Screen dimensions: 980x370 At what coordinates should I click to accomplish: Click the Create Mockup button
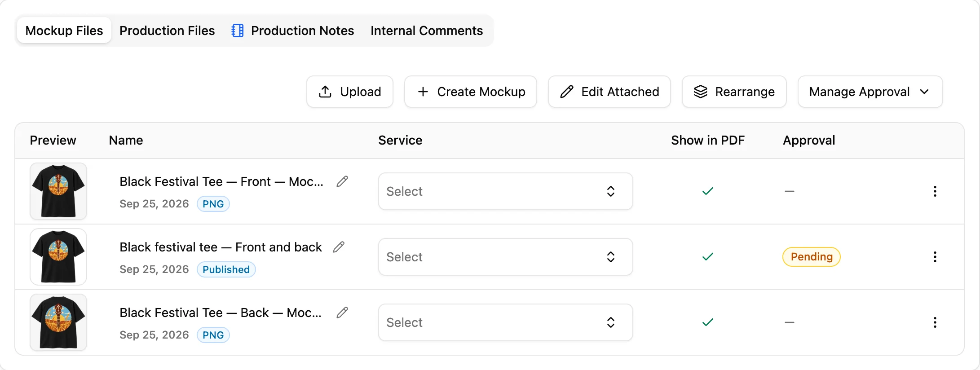[x=471, y=92]
